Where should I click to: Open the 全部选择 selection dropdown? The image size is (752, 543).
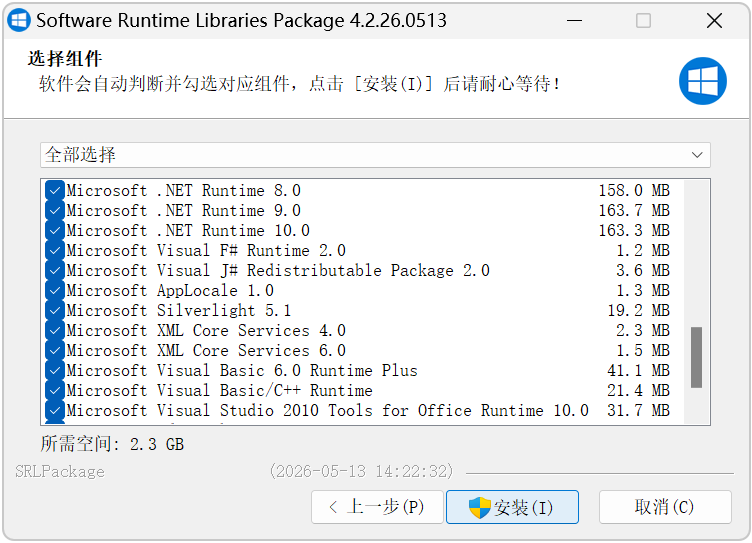tap(375, 155)
